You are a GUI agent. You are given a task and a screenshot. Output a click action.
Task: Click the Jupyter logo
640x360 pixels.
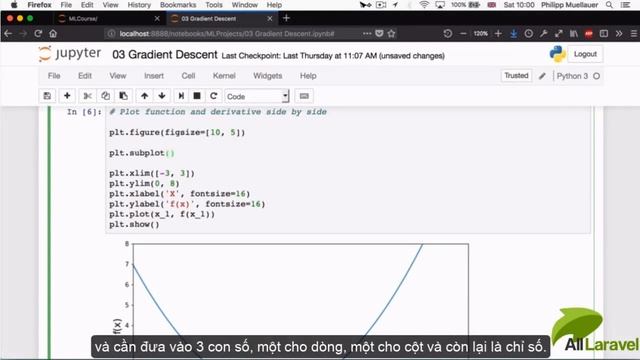point(69,53)
